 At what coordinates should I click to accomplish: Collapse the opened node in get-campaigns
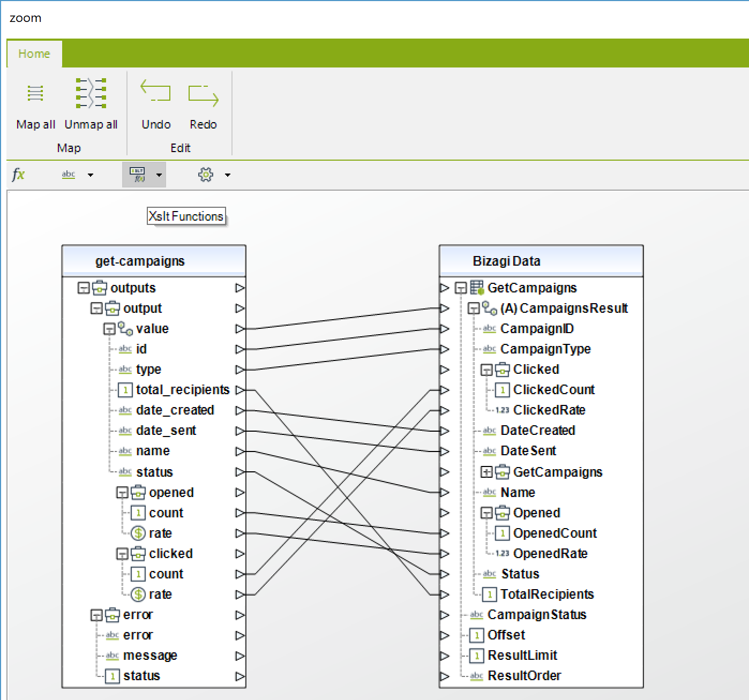(122, 493)
